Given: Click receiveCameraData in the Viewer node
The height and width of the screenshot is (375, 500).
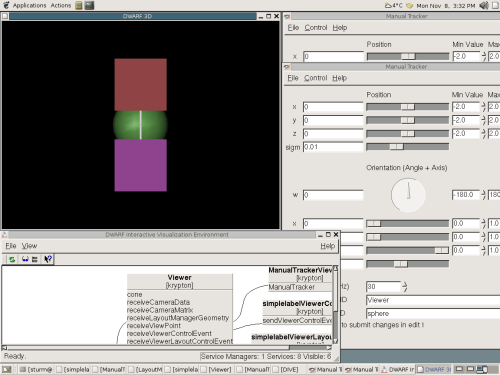Looking at the screenshot, I should point(158,302).
